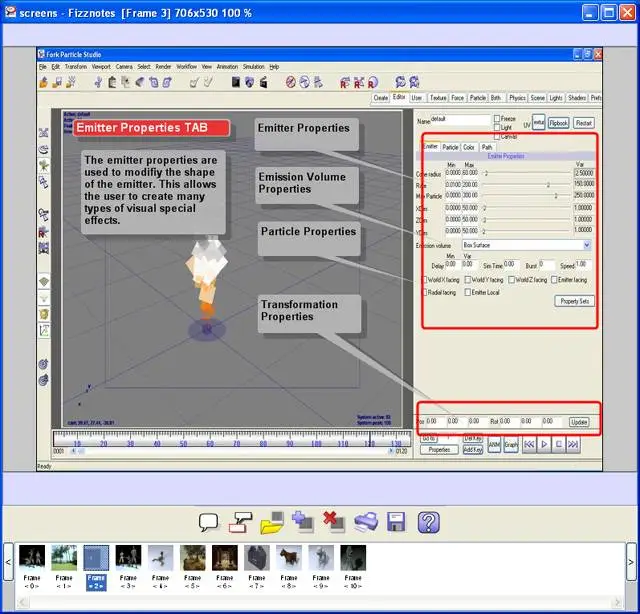This screenshot has height=614, width=640.
Task: Switch to the Force tab
Action: (458, 98)
